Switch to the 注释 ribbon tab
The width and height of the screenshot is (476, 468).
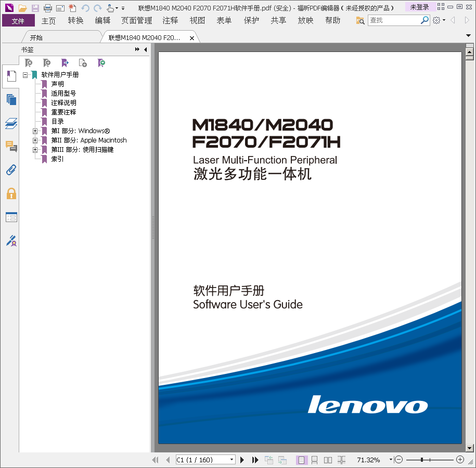(x=170, y=20)
